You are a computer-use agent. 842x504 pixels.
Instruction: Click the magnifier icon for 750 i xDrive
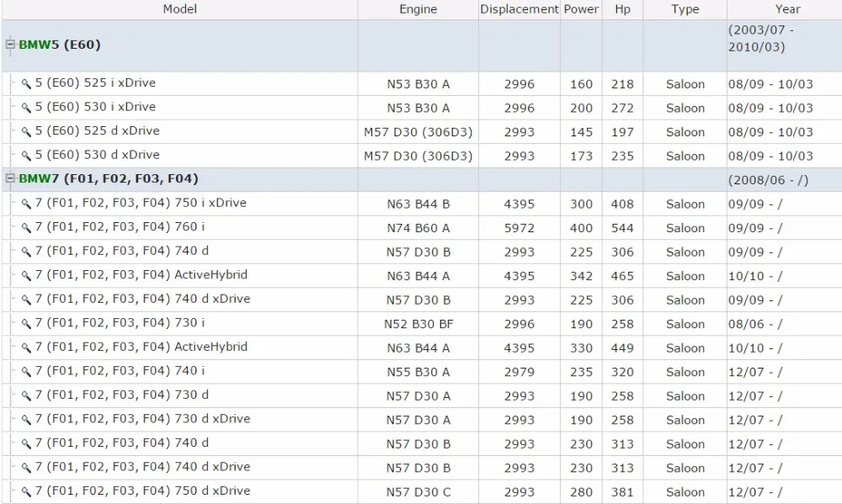pos(26,204)
